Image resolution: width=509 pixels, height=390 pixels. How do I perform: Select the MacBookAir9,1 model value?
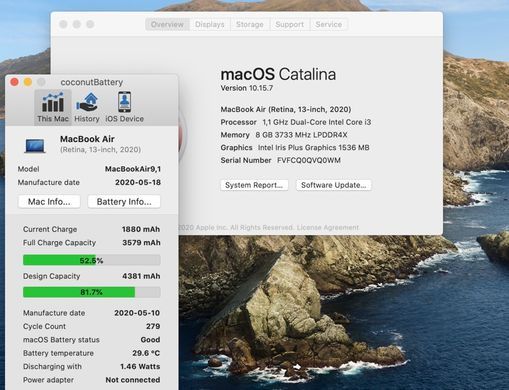133,169
